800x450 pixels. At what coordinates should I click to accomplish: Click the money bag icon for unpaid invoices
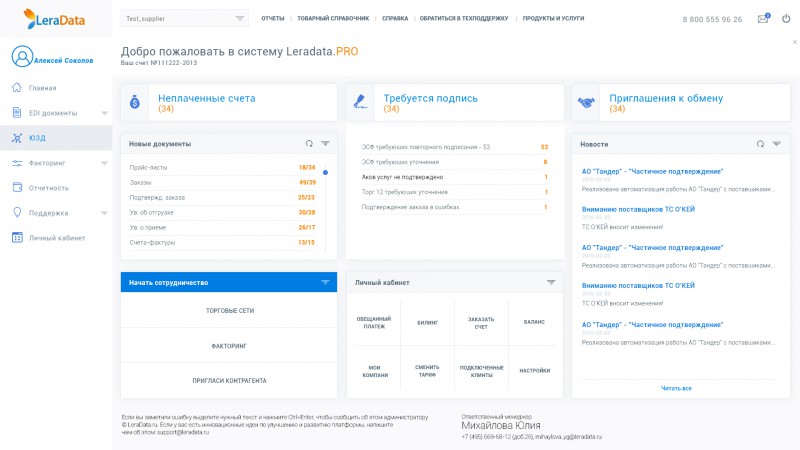pos(135,102)
